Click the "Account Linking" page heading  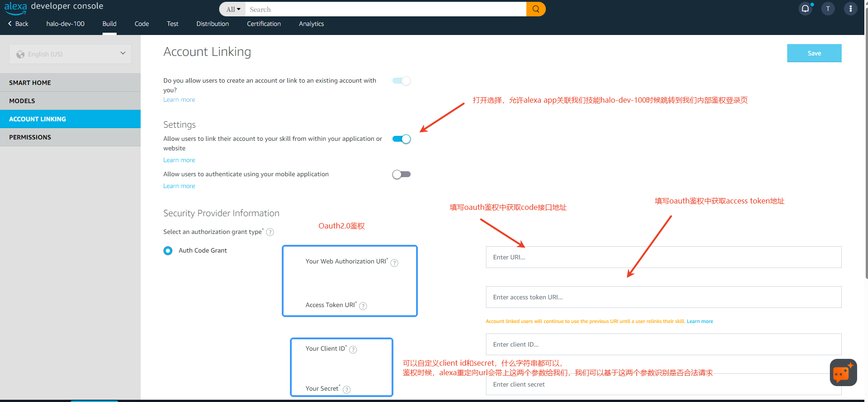click(x=207, y=52)
